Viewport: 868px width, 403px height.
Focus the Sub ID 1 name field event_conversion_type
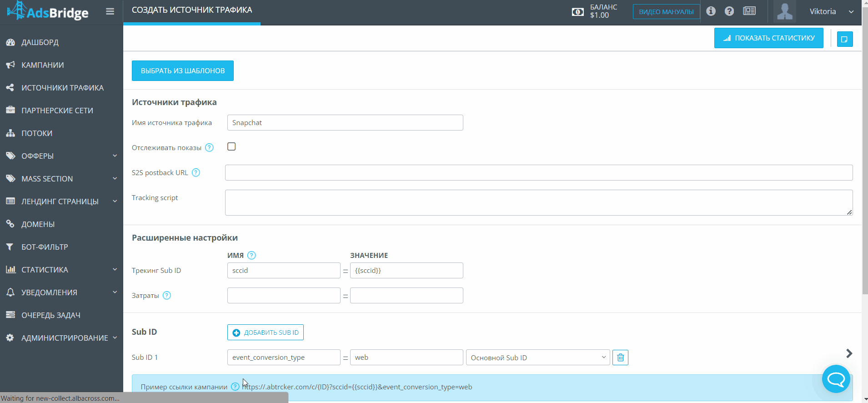[284, 358]
